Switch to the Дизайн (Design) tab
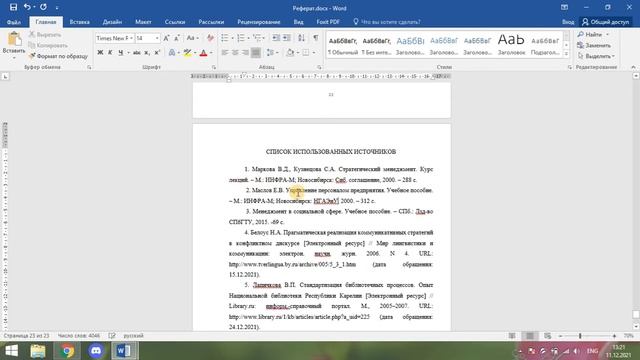This screenshot has width=640, height=360. pyautogui.click(x=112, y=22)
